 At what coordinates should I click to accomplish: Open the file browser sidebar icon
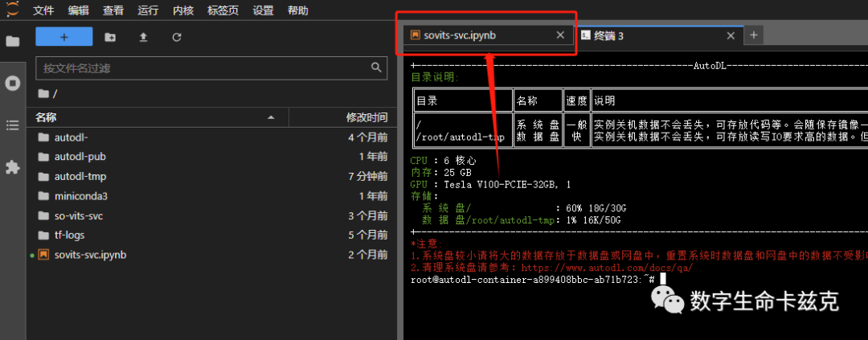tap(12, 41)
